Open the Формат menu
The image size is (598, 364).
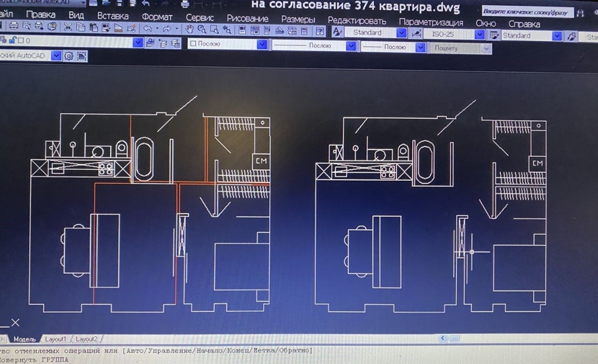point(157,17)
